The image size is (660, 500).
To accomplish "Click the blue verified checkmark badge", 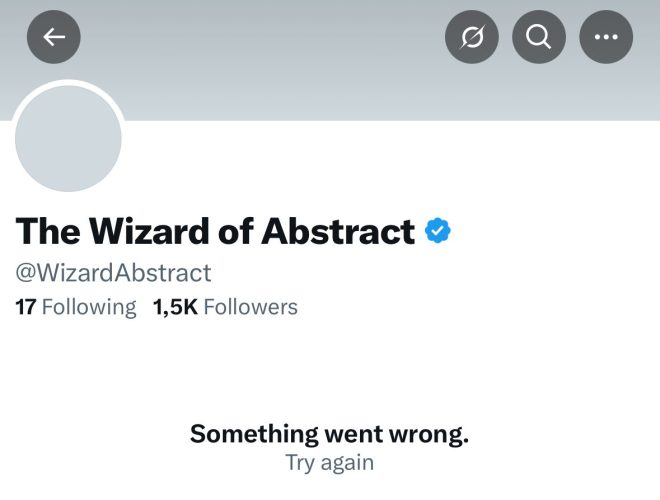I will (438, 231).
